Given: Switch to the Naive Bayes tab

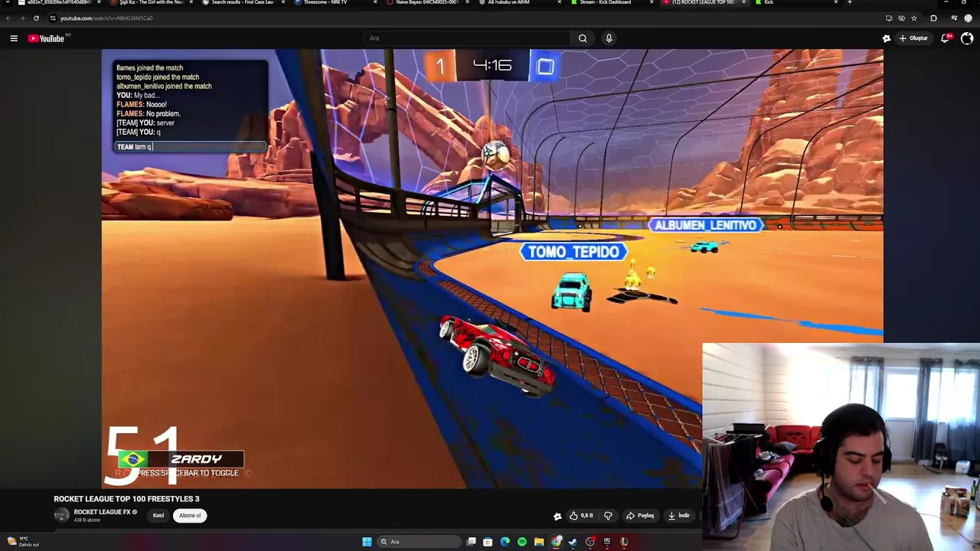Looking at the screenshot, I should click(427, 2).
